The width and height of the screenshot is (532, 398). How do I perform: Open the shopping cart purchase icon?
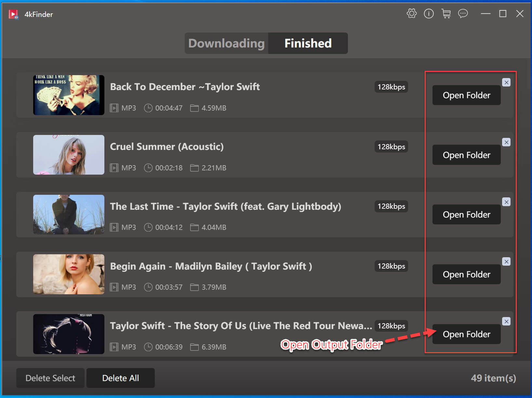coord(446,14)
